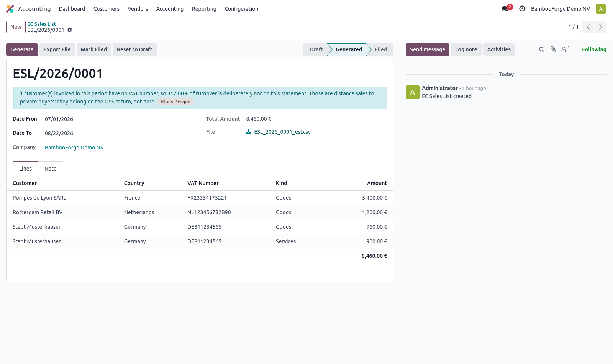This screenshot has width=613, height=364.
Task: Select the Lines tab
Action: pos(26,169)
